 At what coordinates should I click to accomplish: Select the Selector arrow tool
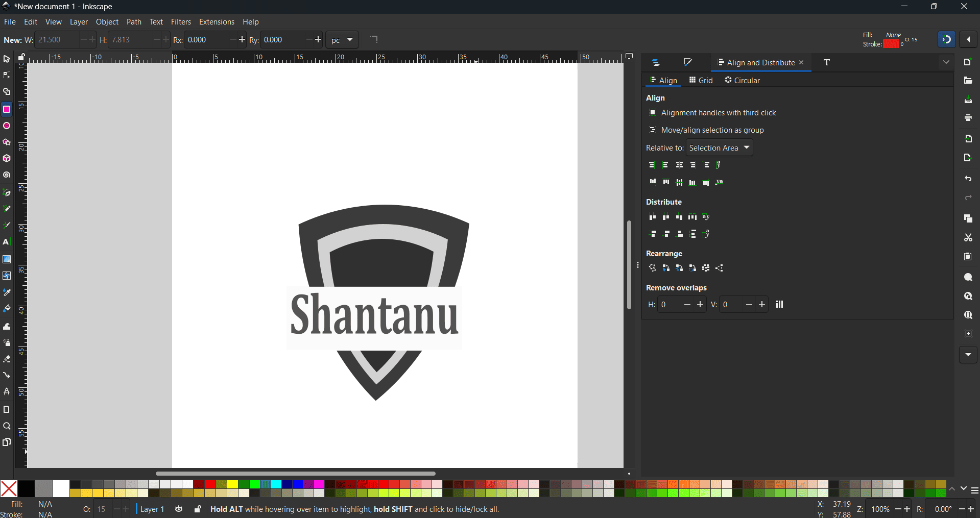click(7, 59)
